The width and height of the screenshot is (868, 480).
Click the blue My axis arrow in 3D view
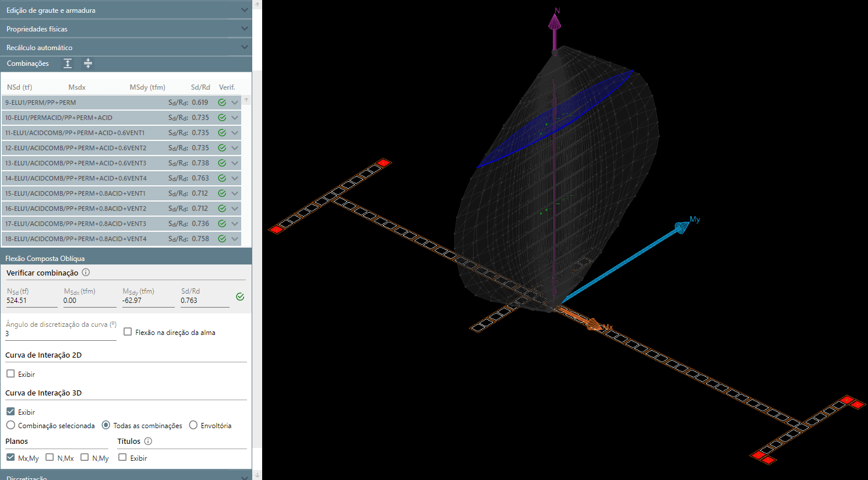click(x=680, y=227)
